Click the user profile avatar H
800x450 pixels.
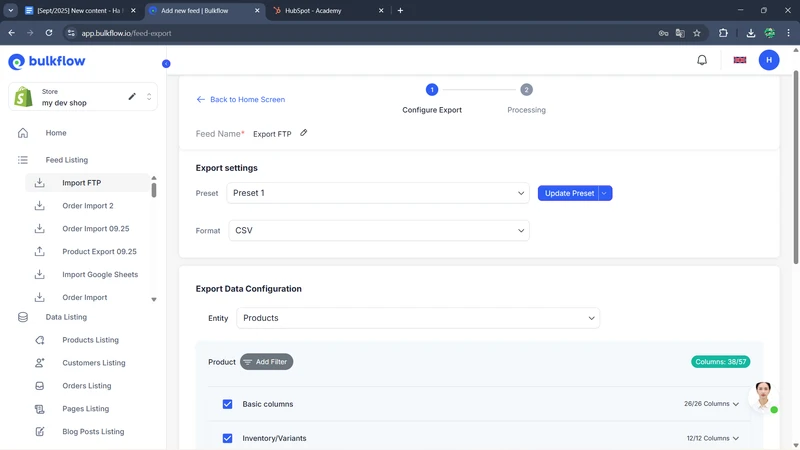tap(769, 60)
